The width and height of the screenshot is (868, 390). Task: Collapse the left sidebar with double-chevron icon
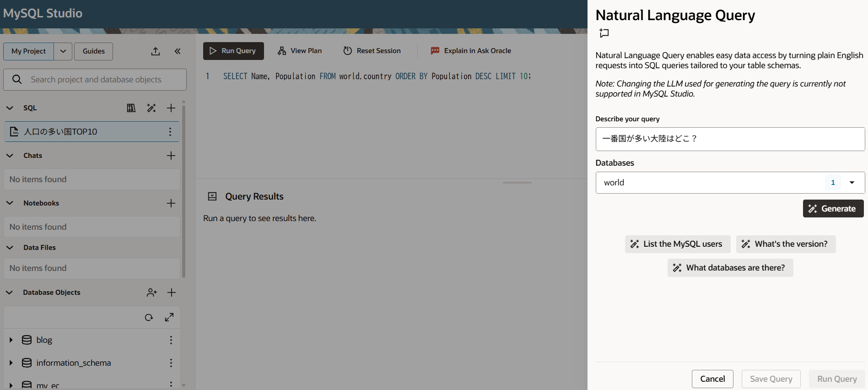tap(178, 51)
